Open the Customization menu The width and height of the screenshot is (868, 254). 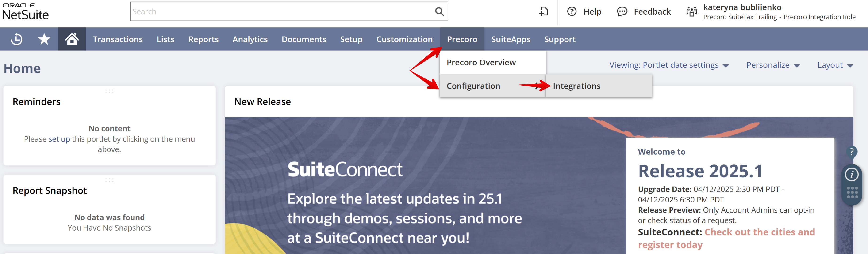point(404,39)
